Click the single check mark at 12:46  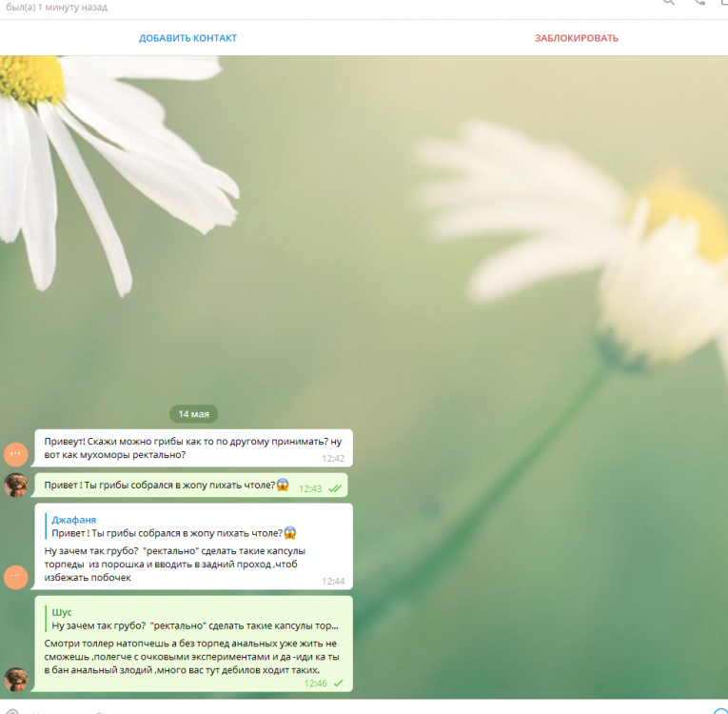(x=339, y=683)
